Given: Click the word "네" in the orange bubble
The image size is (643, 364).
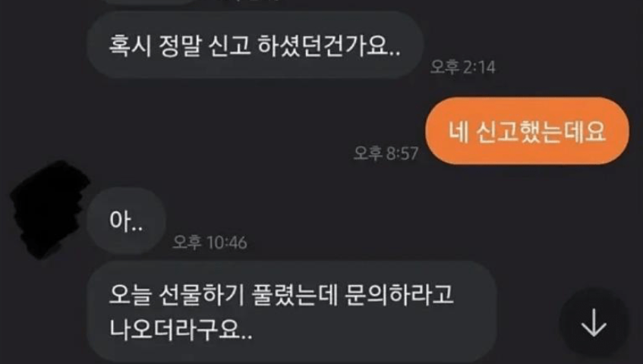Looking at the screenshot, I should pyautogui.click(x=459, y=132).
